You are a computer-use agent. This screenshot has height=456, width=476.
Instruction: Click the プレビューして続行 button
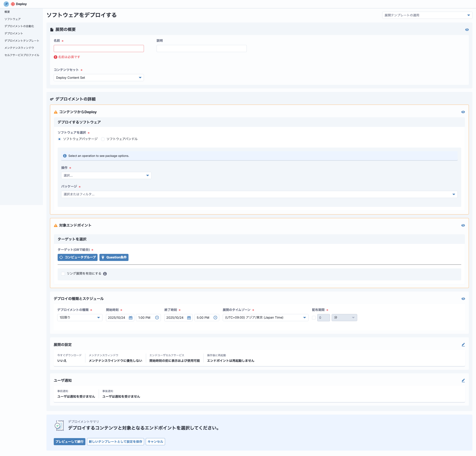click(x=70, y=442)
